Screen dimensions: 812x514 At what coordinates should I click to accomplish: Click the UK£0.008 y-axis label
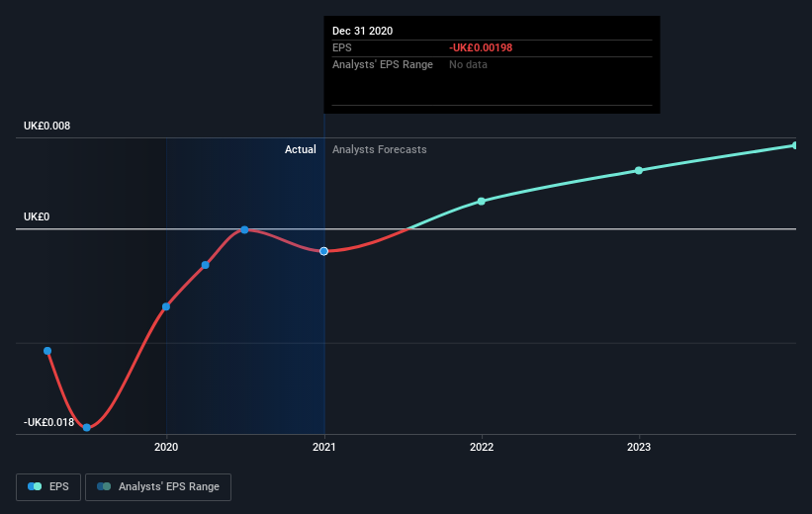(46, 126)
